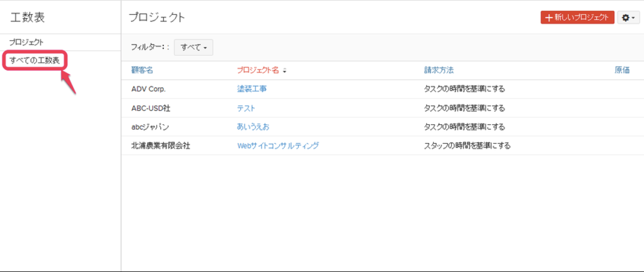
Task: Sort by プロジェクト名 column header
Action: pyautogui.click(x=258, y=70)
